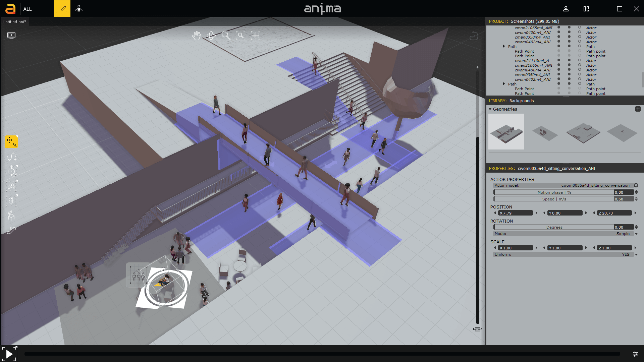The height and width of the screenshot is (362, 644).
Task: Click the zoom-to-fit grid icon
Action: (256, 35)
